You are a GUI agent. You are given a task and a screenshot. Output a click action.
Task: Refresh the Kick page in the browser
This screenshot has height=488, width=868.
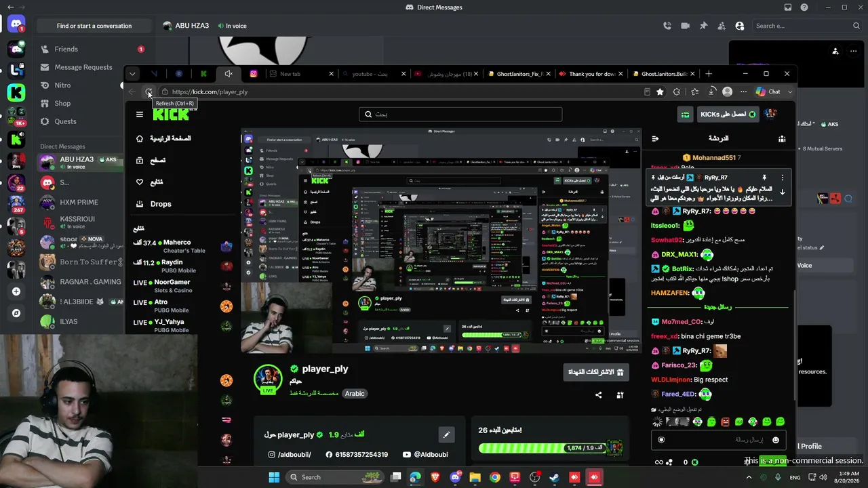point(149,91)
